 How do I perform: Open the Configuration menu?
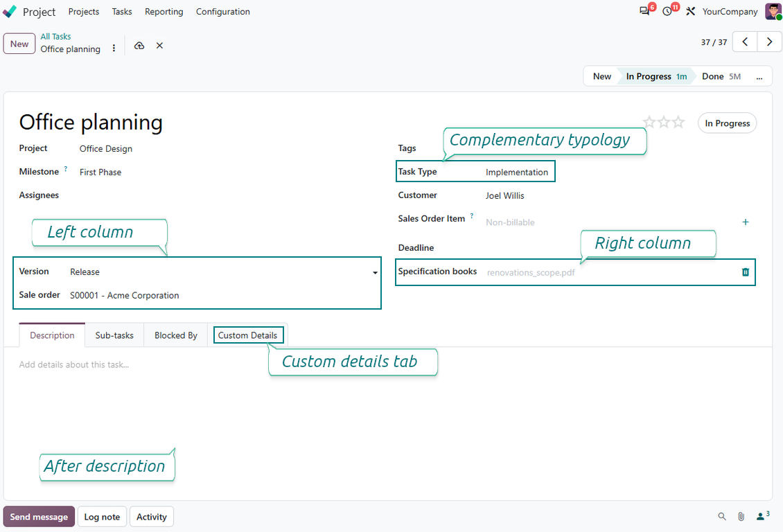click(x=222, y=12)
